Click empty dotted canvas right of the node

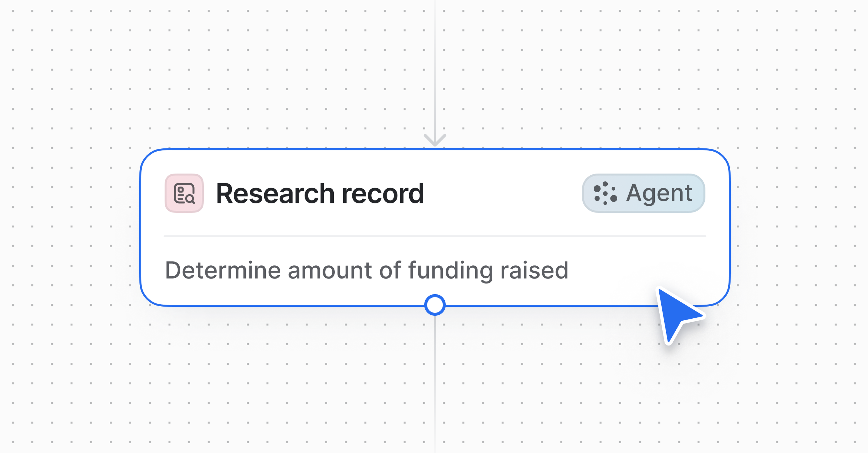coord(799,226)
